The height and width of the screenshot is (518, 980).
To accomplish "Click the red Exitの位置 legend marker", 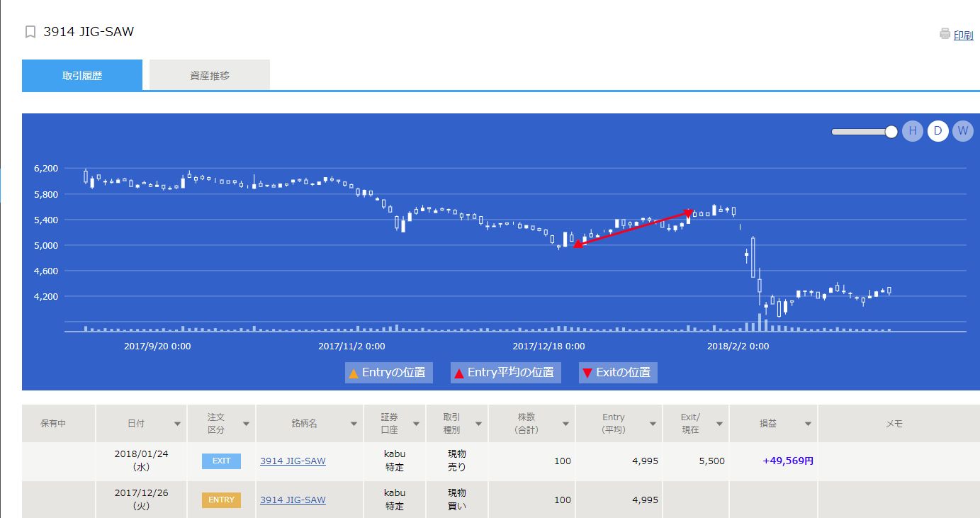I will click(x=587, y=373).
